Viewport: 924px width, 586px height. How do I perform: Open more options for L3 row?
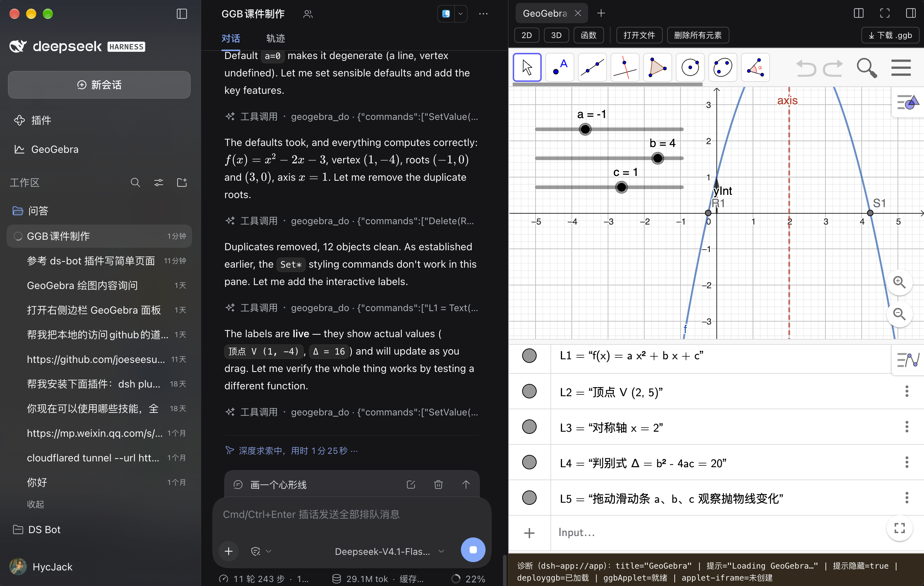click(906, 426)
